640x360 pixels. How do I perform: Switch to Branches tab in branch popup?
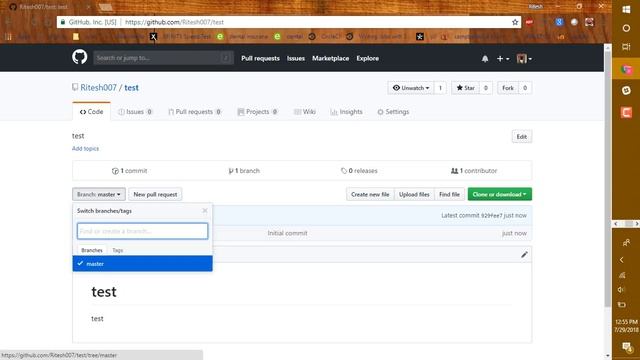click(92, 250)
